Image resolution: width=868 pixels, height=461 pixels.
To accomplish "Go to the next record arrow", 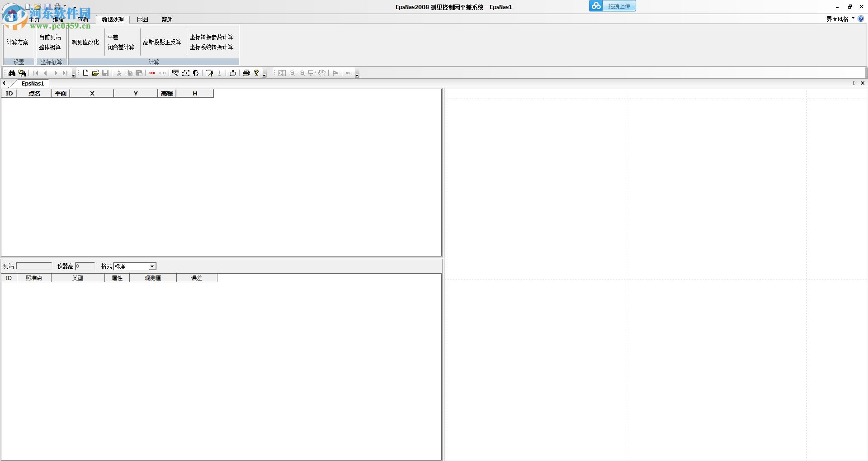I will click(56, 73).
